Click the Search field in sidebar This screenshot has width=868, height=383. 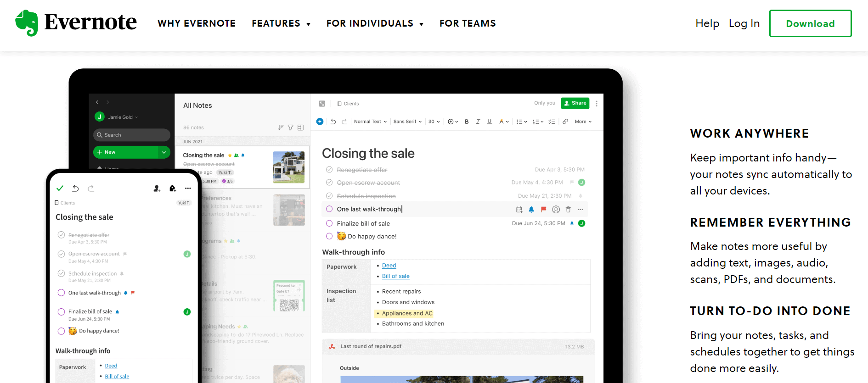[132, 135]
